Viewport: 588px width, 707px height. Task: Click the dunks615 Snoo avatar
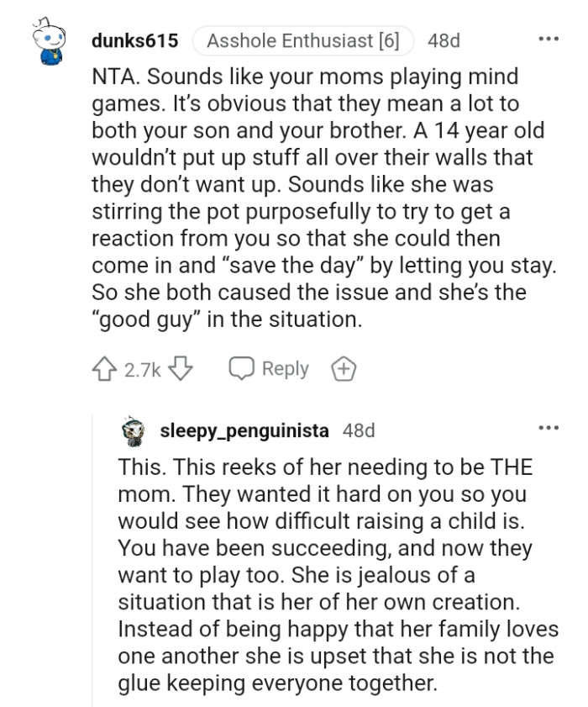pos(50,41)
